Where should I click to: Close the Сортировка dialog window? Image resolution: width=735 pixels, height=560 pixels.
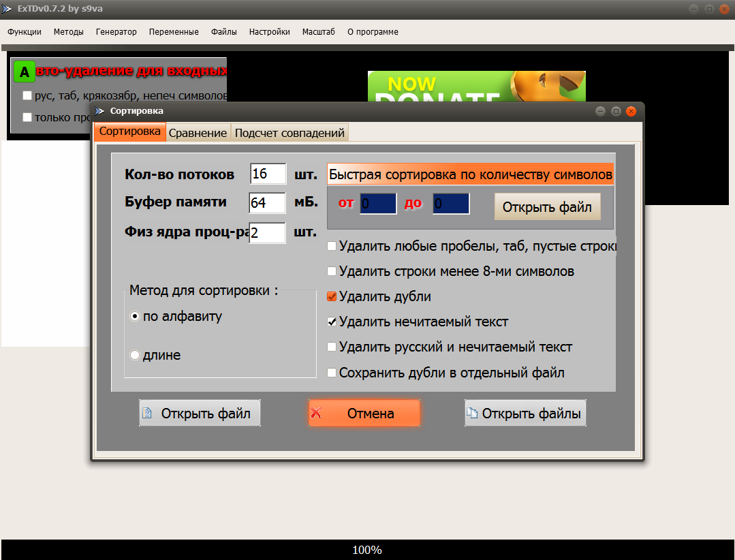pyautogui.click(x=631, y=111)
